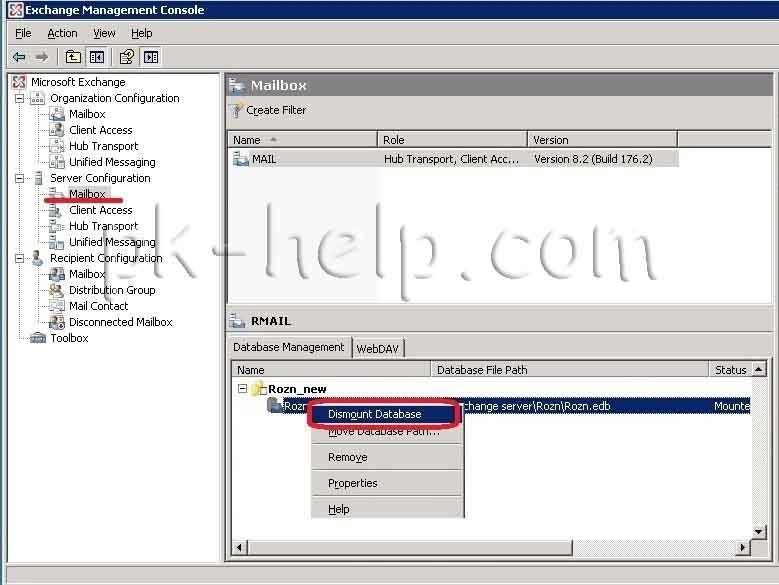
Task: Sort servers by the Role column header
Action: pyautogui.click(x=452, y=140)
